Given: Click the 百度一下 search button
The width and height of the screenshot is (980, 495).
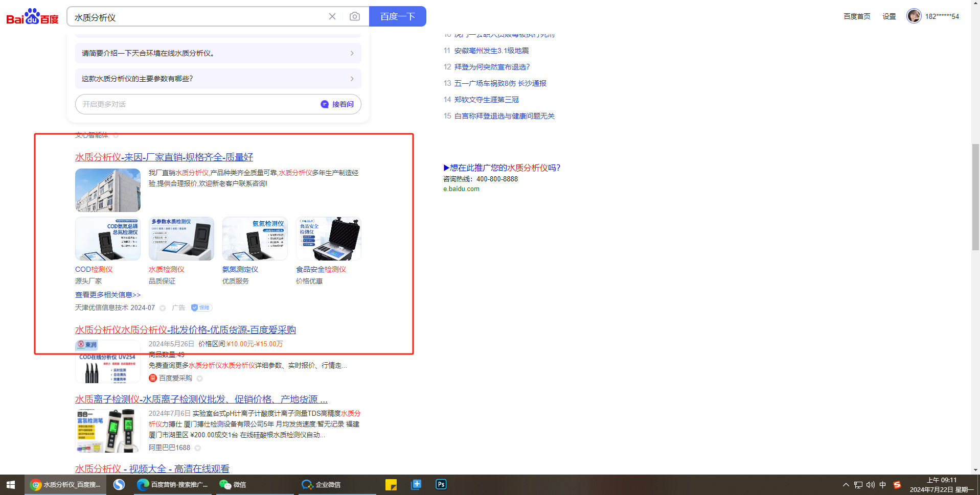Looking at the screenshot, I should (398, 16).
